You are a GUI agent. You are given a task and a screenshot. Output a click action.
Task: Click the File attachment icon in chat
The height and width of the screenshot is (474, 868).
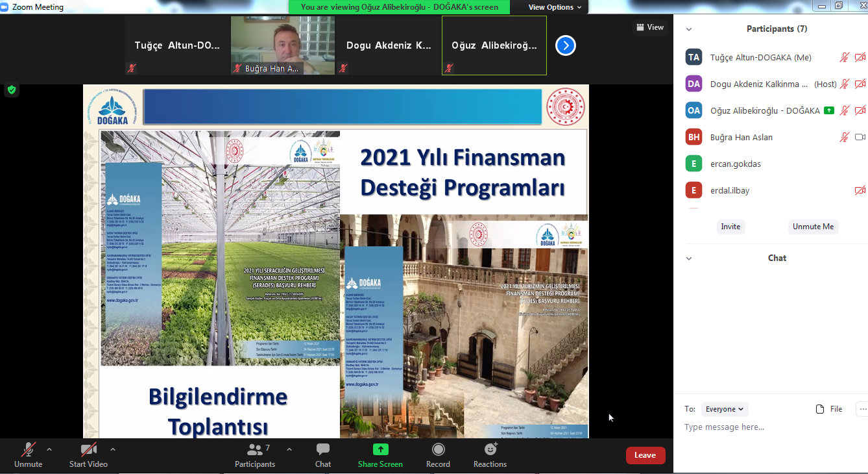(x=820, y=409)
